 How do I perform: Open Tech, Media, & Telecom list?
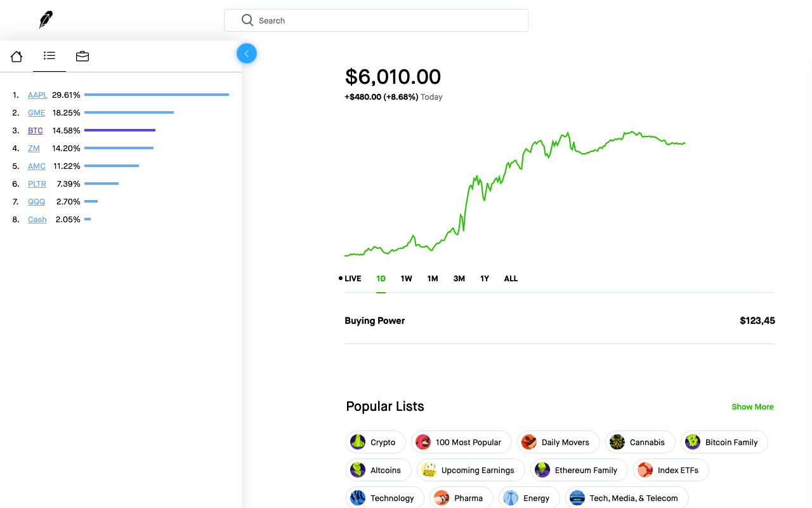tap(627, 498)
